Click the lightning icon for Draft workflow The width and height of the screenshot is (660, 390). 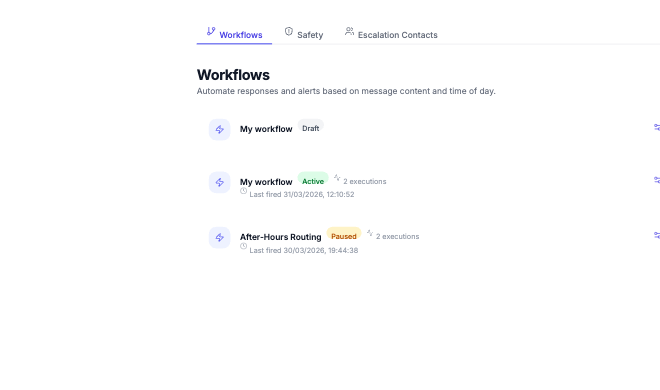pos(220,129)
